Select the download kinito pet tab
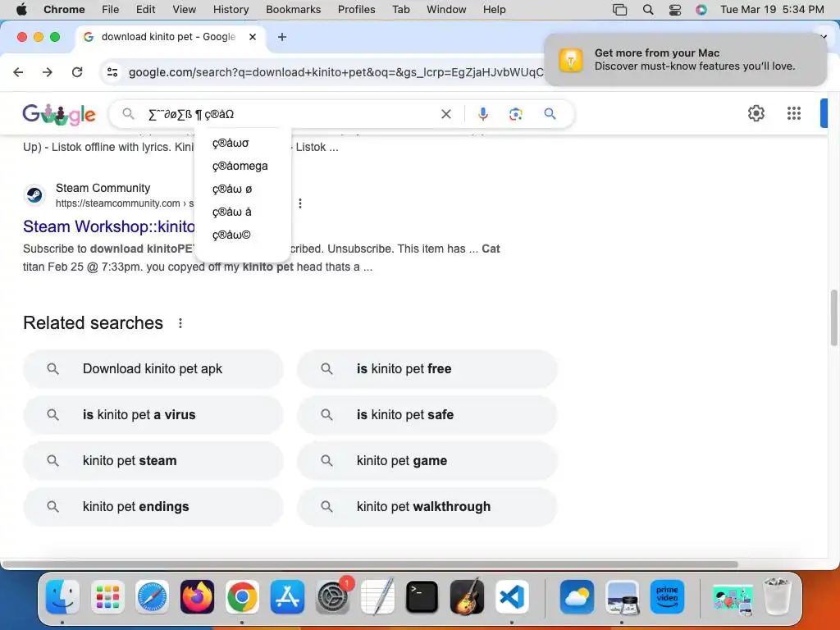This screenshot has height=630, width=840. pyautogui.click(x=167, y=37)
